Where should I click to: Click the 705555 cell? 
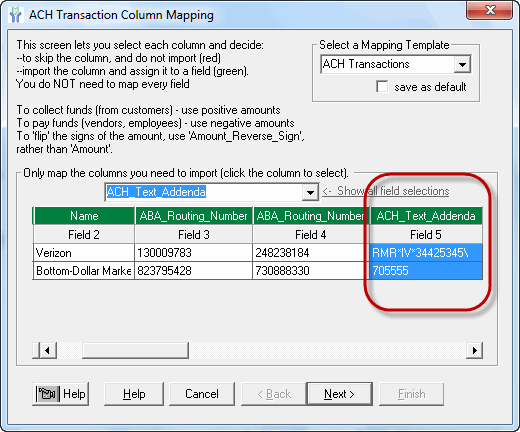click(x=426, y=271)
